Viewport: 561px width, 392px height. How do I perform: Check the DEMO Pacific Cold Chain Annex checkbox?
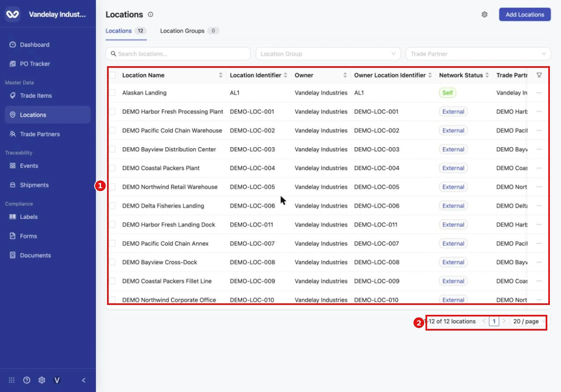click(x=112, y=243)
